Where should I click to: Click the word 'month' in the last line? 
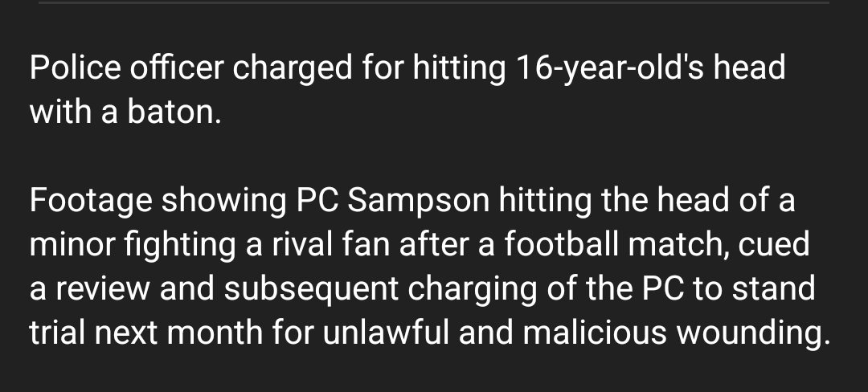point(215,333)
